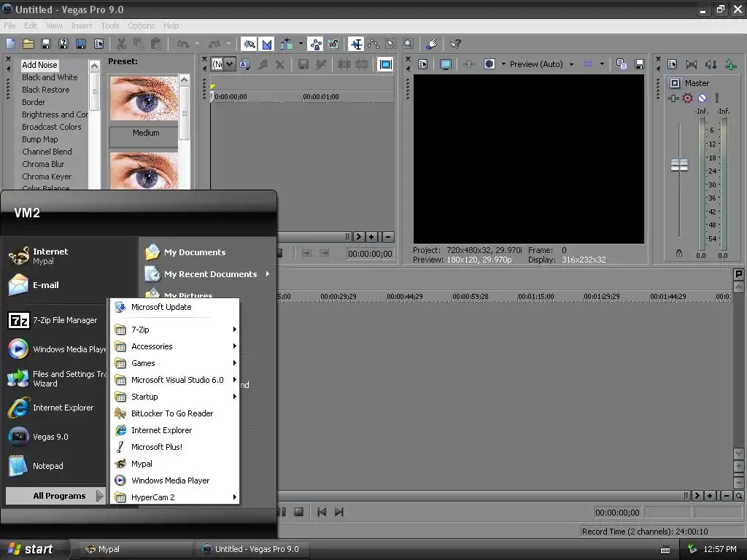The width and height of the screenshot is (747, 560).
Task: Expand the 7-Zip programs submenu
Action: pyautogui.click(x=175, y=330)
